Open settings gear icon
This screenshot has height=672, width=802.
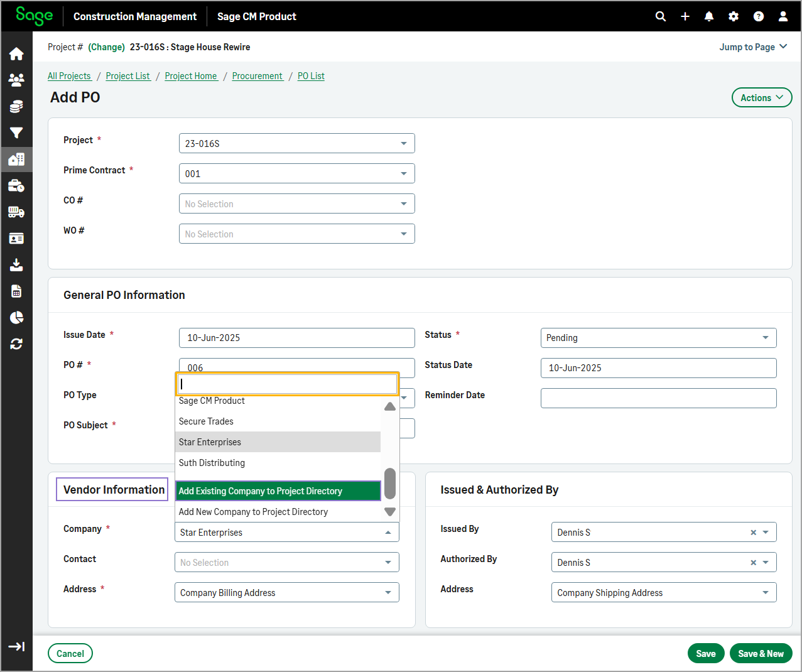[x=734, y=16]
